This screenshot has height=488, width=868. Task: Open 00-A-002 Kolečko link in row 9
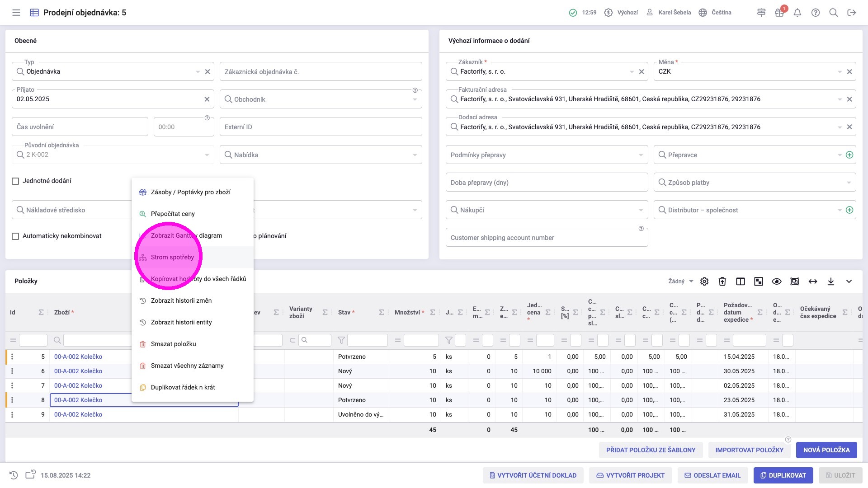[x=78, y=414]
